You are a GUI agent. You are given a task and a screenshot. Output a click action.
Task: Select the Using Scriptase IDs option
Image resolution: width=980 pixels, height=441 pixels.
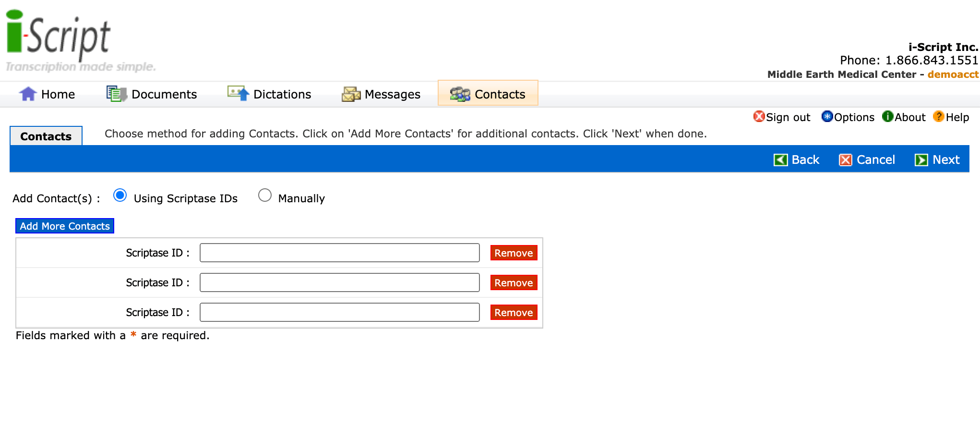click(120, 196)
